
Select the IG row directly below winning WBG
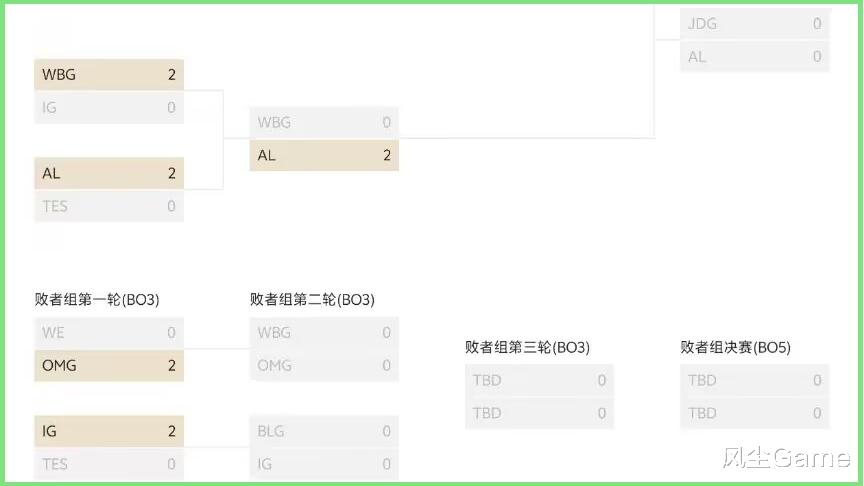click(109, 107)
